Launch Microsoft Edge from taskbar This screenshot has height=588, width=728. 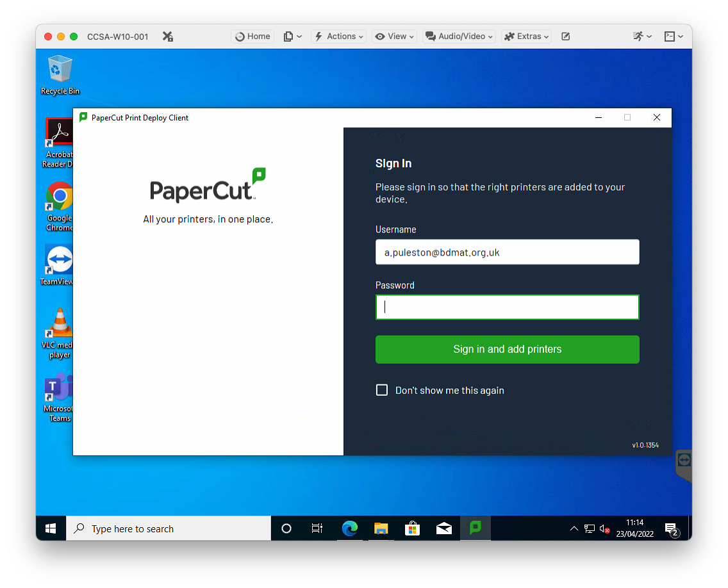350,528
